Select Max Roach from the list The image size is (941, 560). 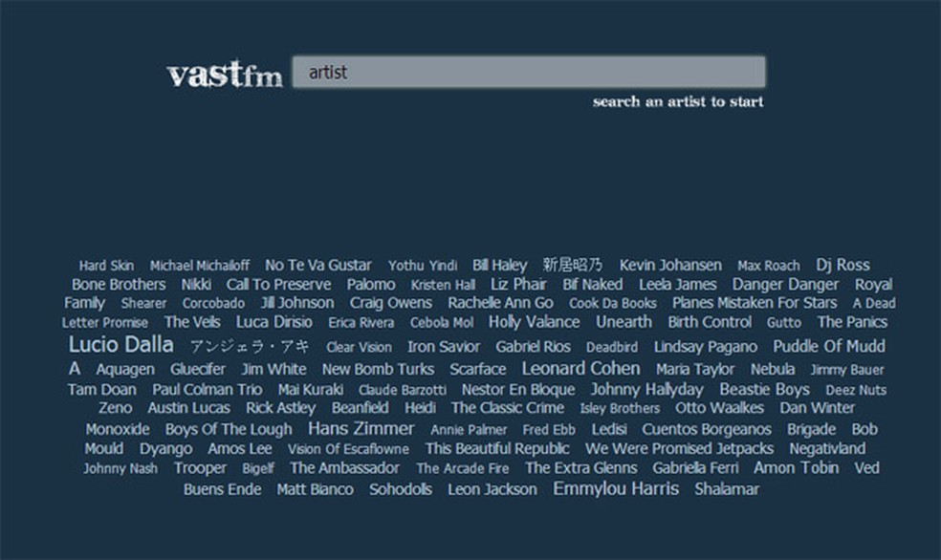click(769, 266)
